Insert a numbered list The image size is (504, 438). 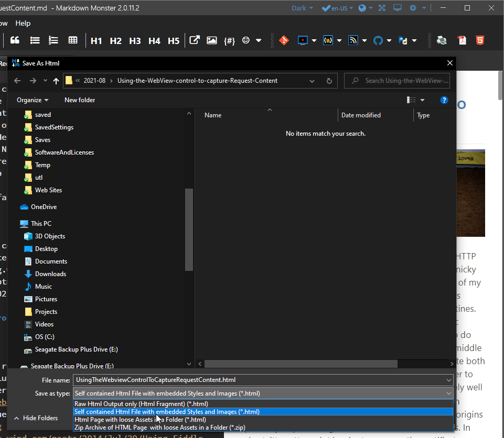point(53,40)
